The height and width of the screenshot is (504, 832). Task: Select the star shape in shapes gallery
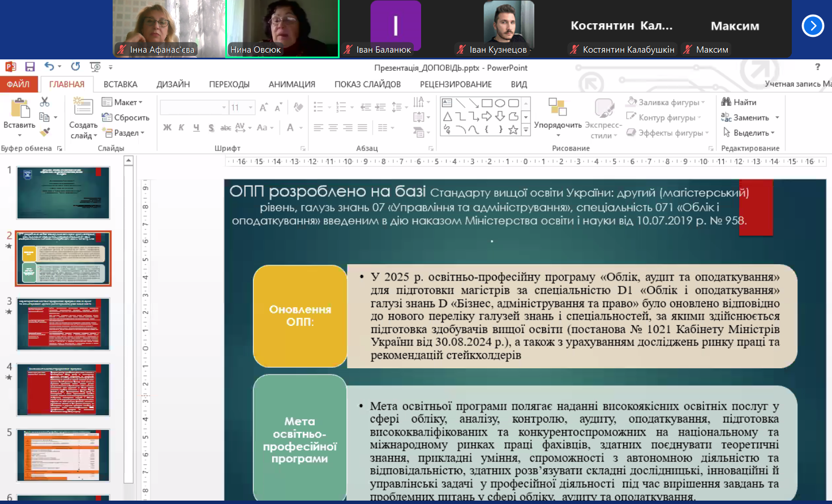click(513, 130)
